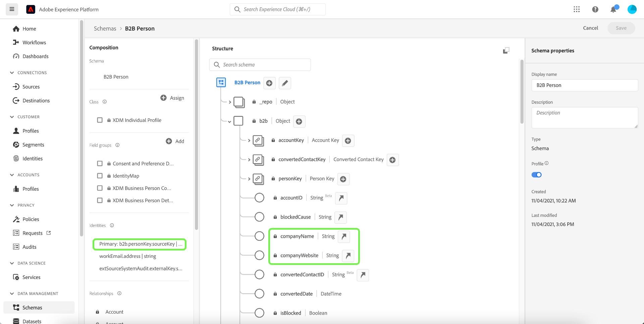Viewport: 644px width, 324px height.
Task: Click the Save button
Action: (621, 28)
